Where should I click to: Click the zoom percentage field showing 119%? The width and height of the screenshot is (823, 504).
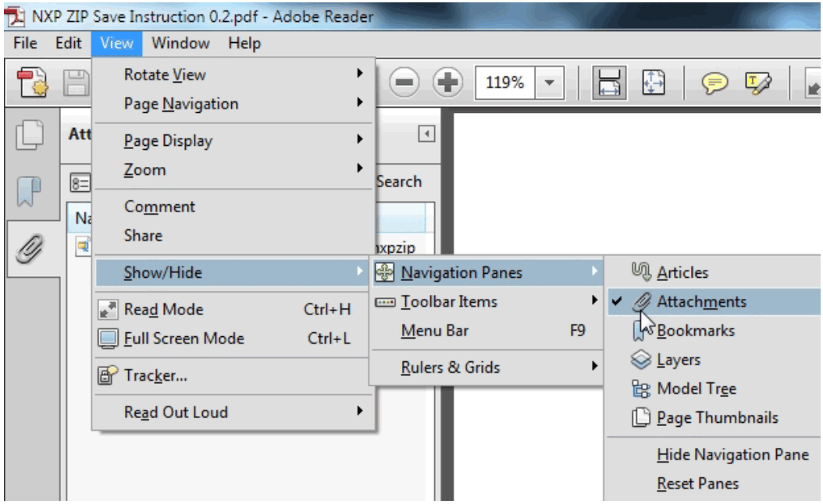tap(505, 83)
